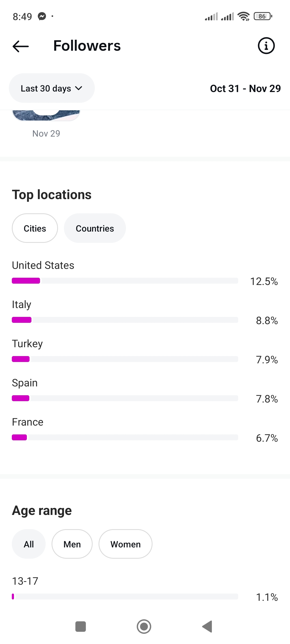Screen dimensions: 290x644
Task: Tap the Oct 31 - Nov 29 date range
Action: tap(245, 89)
